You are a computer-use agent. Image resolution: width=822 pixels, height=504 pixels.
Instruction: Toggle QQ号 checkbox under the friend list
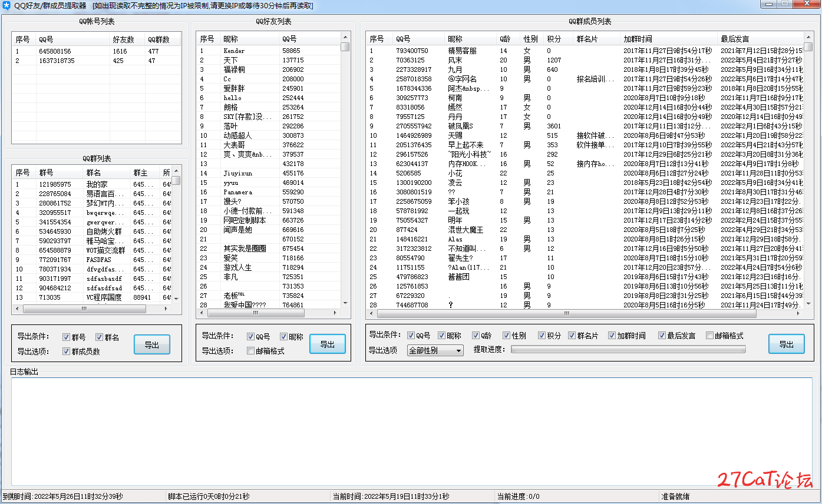click(251, 337)
